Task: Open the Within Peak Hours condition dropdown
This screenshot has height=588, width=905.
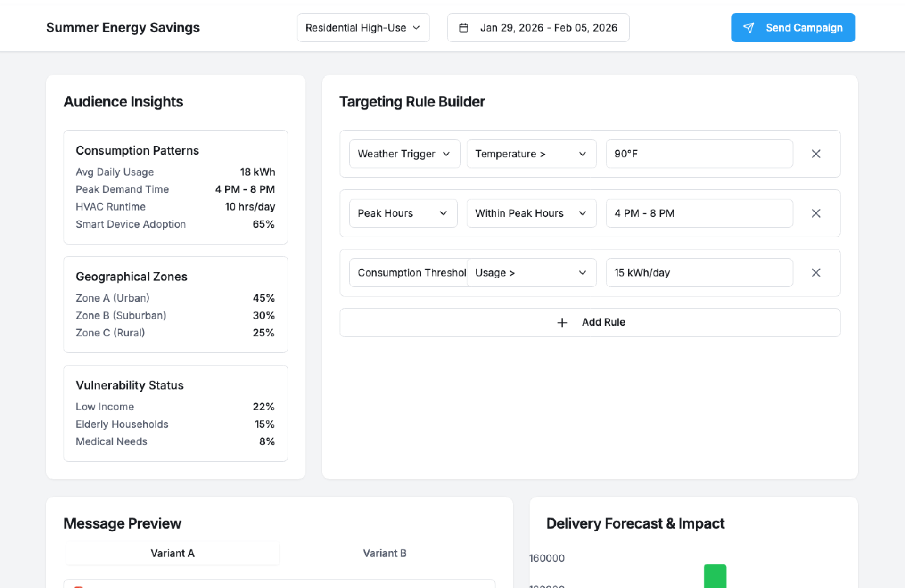Action: [531, 213]
